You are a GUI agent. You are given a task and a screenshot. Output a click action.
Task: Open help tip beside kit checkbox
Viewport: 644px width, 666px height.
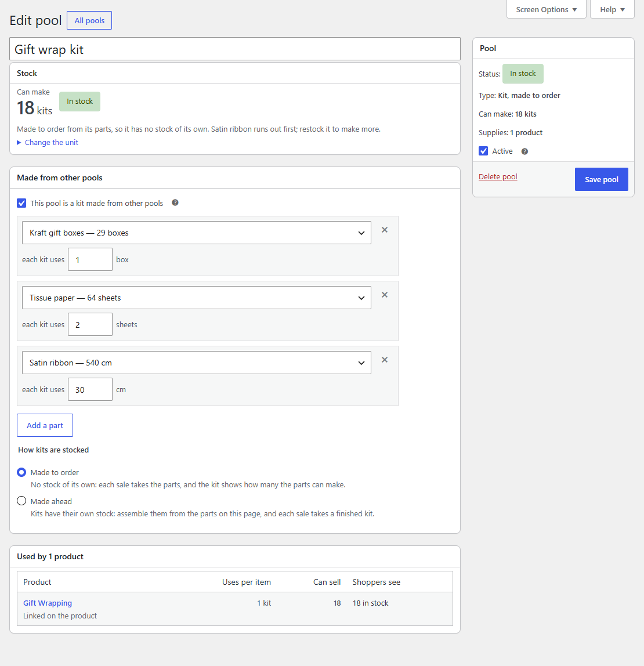pos(175,202)
